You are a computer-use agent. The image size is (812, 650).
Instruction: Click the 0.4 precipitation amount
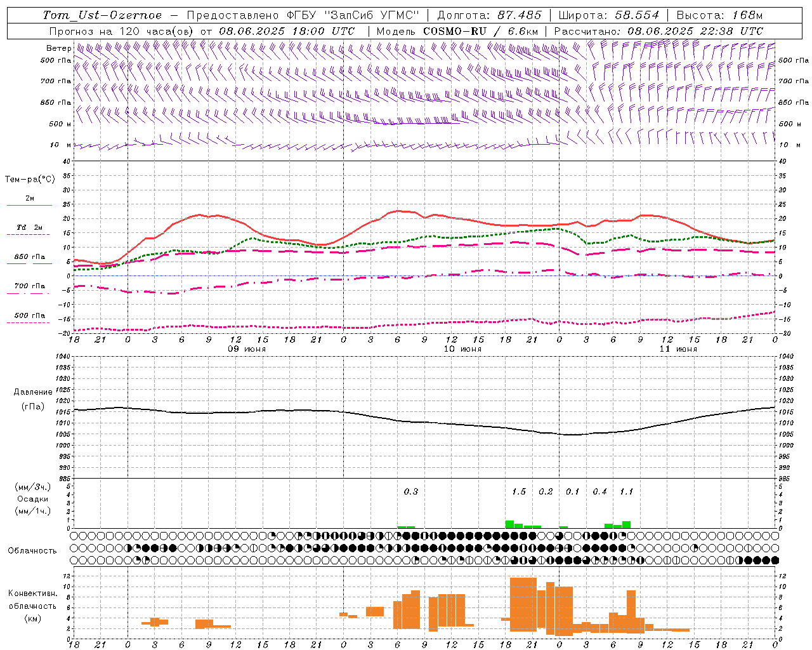[599, 491]
